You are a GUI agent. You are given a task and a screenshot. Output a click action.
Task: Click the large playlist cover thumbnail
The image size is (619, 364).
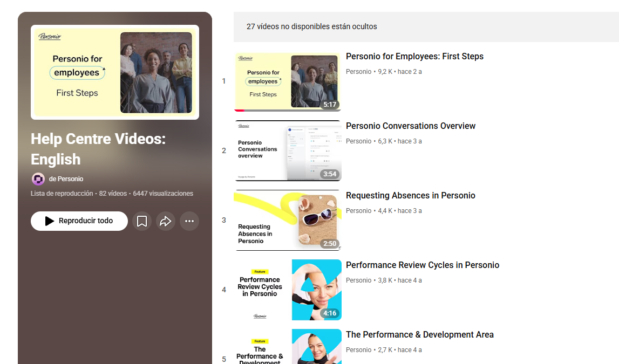115,72
